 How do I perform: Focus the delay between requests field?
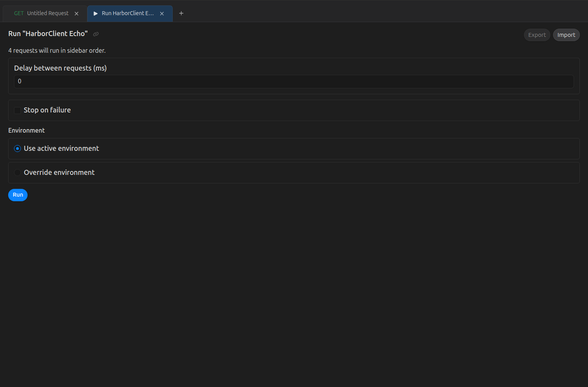[294, 81]
